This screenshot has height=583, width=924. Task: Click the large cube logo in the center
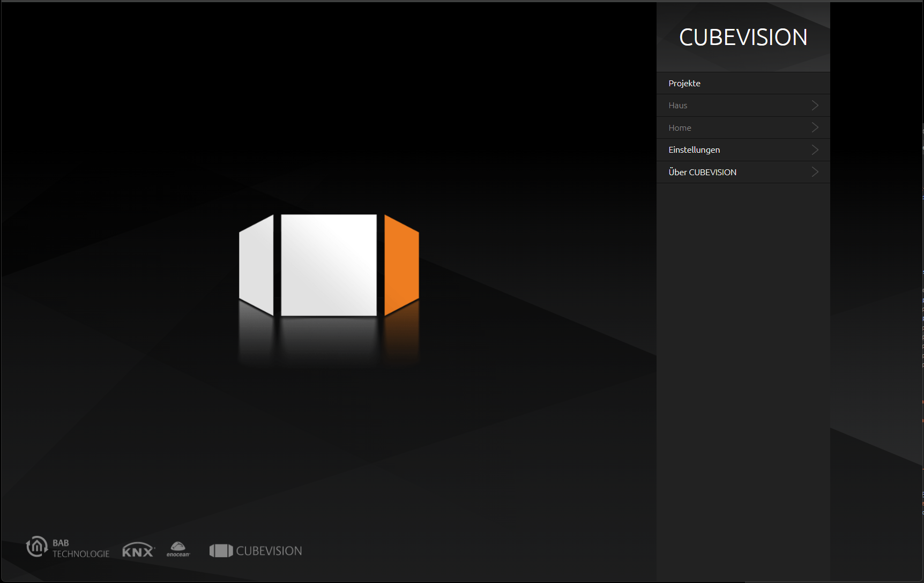329,266
